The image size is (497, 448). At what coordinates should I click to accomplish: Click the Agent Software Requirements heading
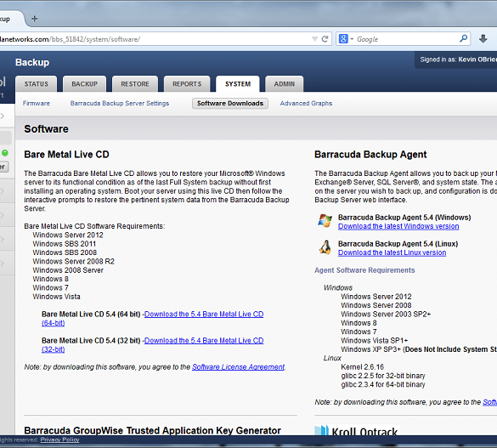click(x=364, y=270)
